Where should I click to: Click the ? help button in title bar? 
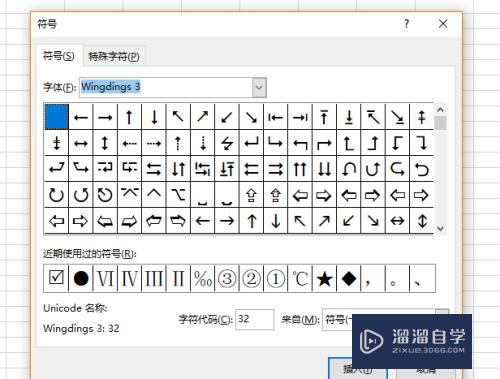pyautogui.click(x=406, y=24)
